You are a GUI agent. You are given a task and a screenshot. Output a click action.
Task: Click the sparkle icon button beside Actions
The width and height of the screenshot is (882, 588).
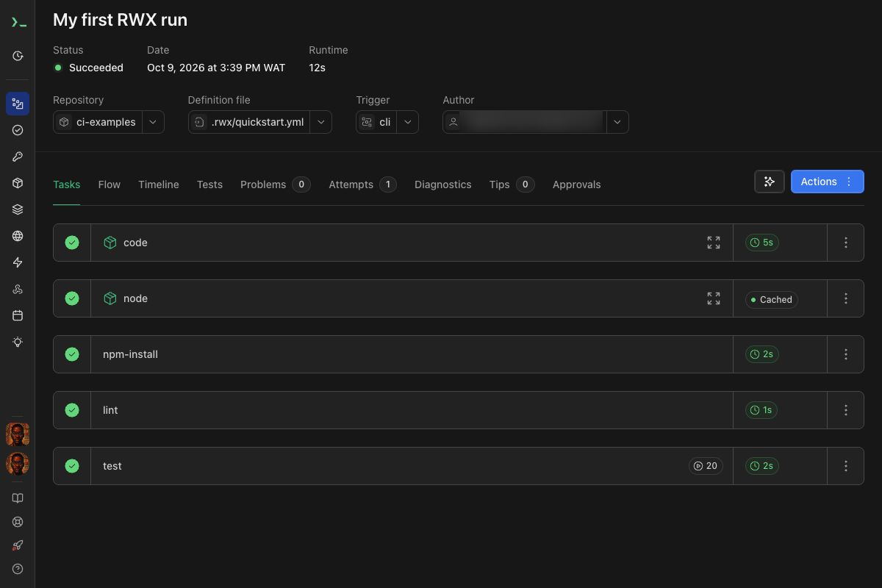click(x=770, y=182)
